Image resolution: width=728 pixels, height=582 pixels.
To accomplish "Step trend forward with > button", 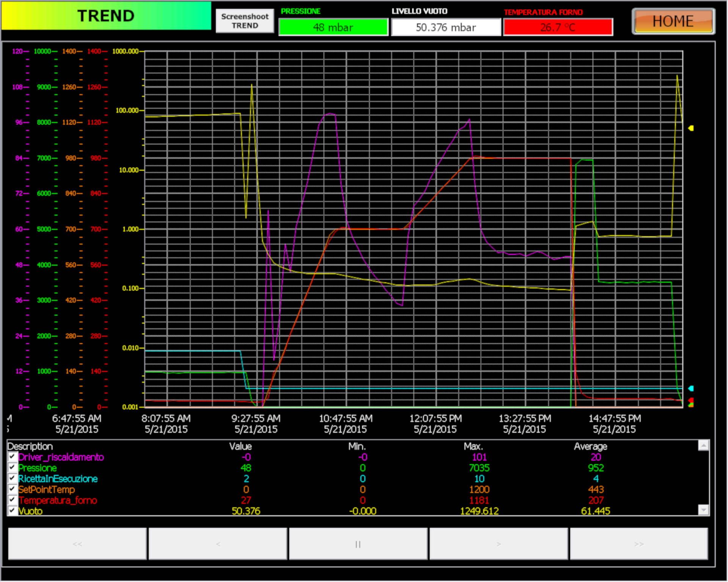I will click(498, 544).
